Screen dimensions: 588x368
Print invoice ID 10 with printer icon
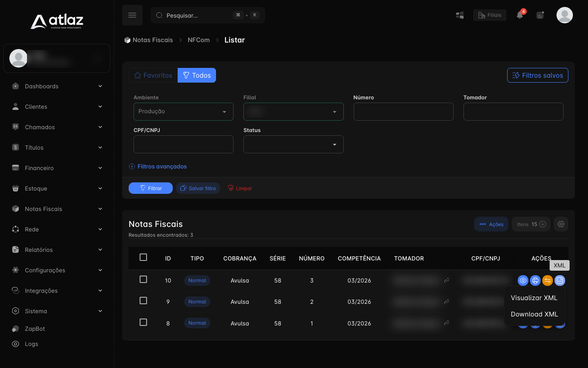535,280
